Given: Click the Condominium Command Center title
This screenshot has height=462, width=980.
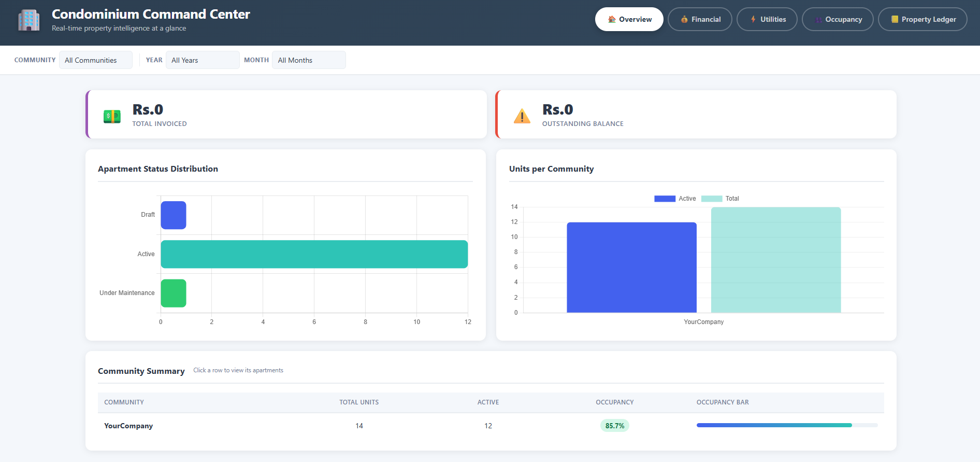Looking at the screenshot, I should coord(151,14).
